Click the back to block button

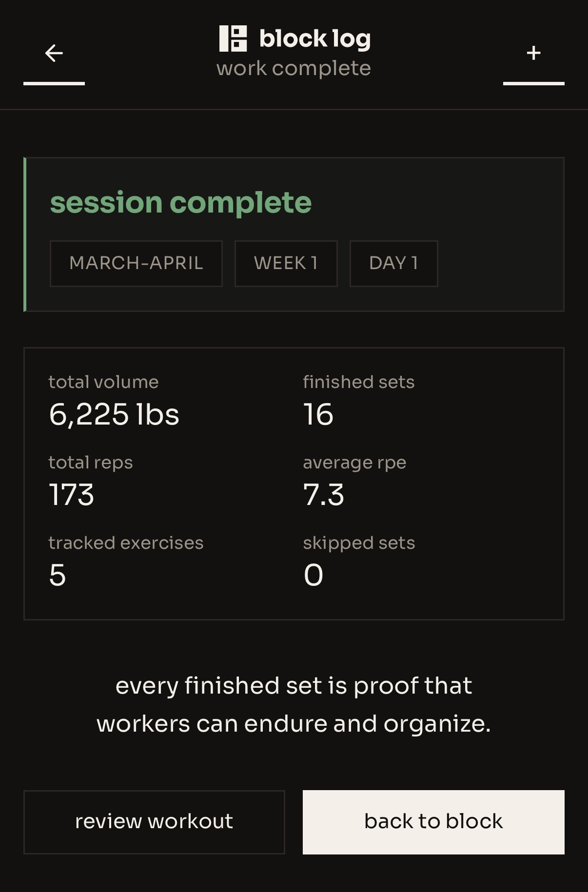[x=433, y=821]
